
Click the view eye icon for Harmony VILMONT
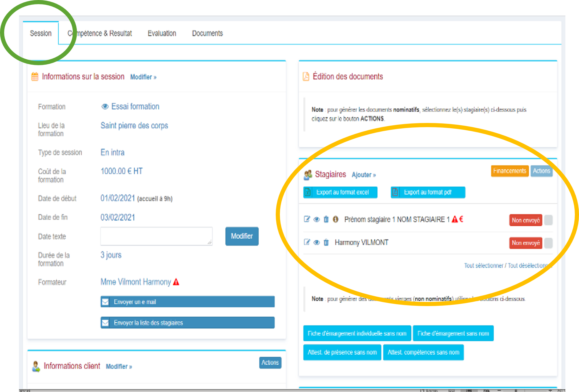pyautogui.click(x=316, y=242)
